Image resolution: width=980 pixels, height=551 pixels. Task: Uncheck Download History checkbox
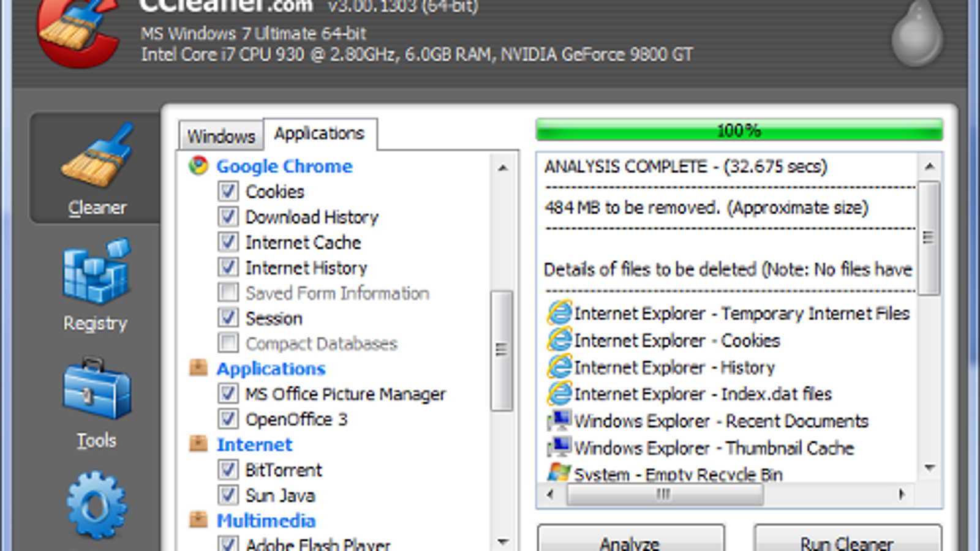click(x=228, y=216)
